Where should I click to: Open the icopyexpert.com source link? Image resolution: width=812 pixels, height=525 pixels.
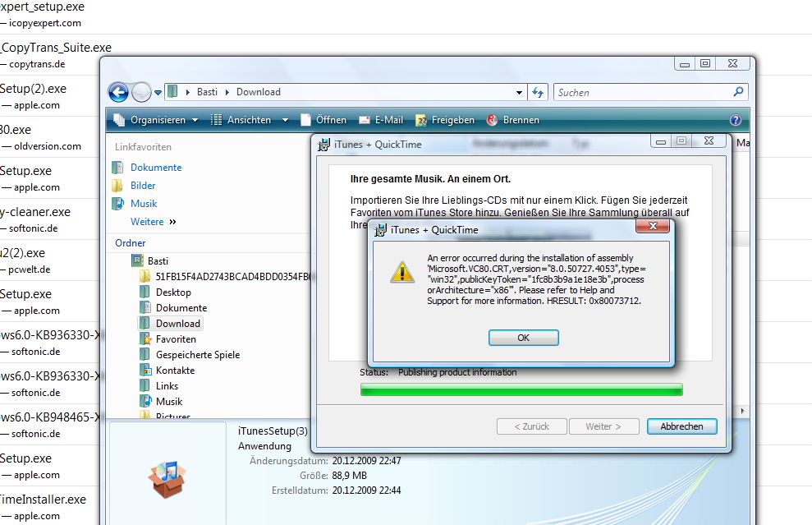point(45,23)
